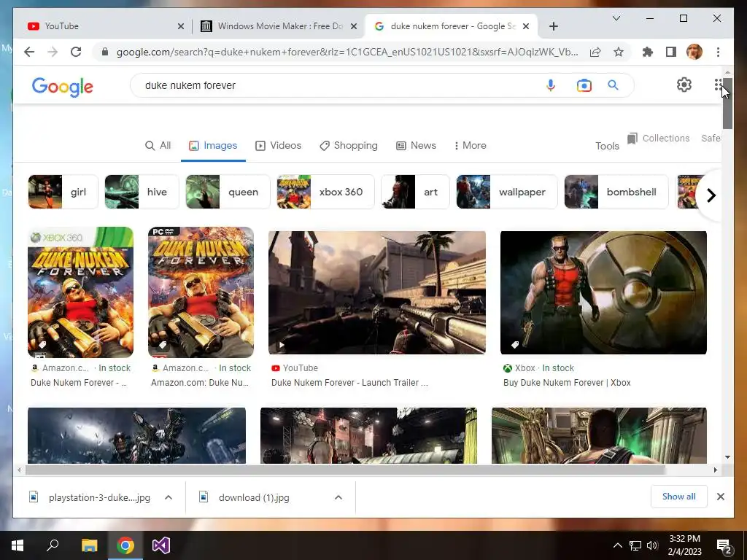Search by image with camera icon
Screen dimensions: 747x560
[x=584, y=85]
